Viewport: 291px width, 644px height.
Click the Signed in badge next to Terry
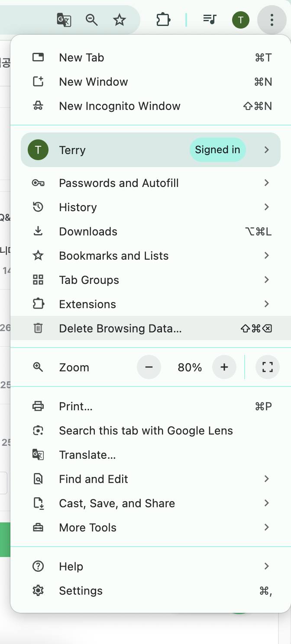coord(217,149)
